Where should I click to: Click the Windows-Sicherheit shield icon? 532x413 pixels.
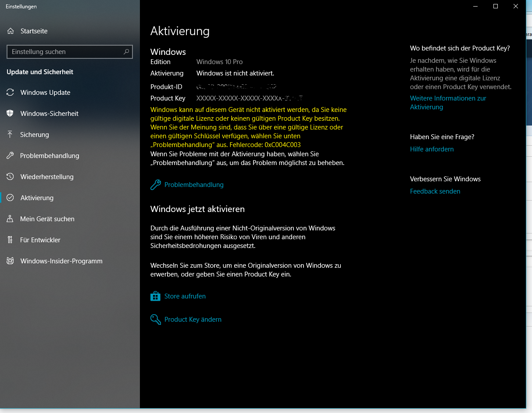[x=10, y=114]
